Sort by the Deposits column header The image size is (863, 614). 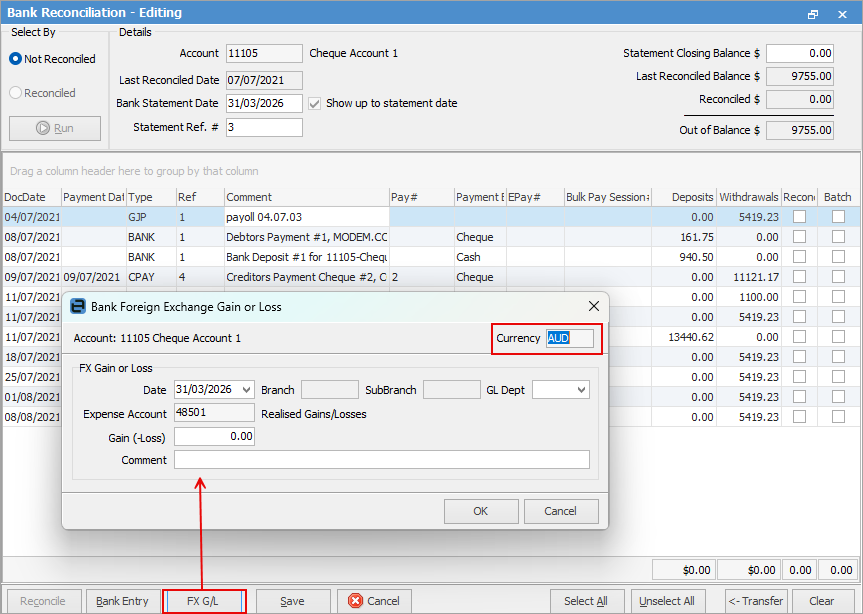pyautogui.click(x=684, y=197)
